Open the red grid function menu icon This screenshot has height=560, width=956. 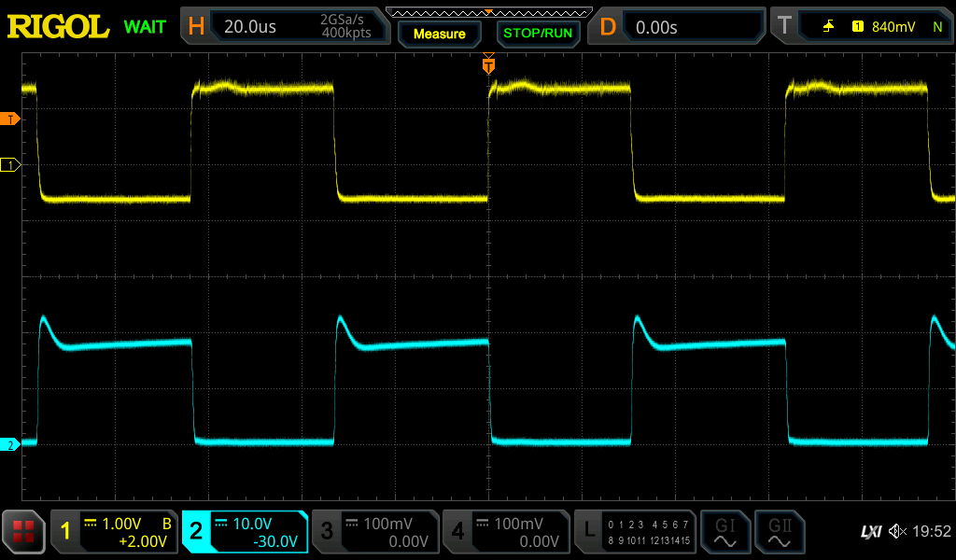[23, 531]
